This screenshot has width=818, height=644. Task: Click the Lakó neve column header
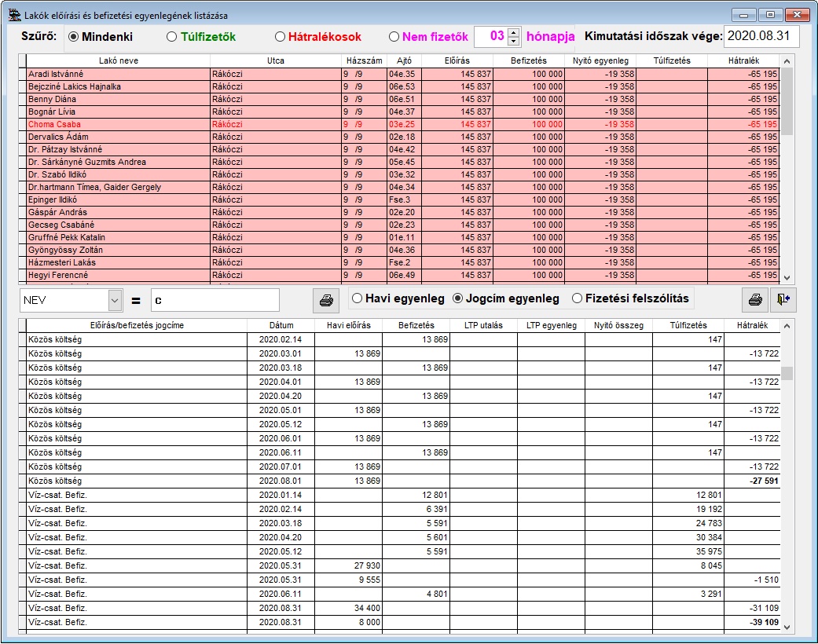pyautogui.click(x=118, y=60)
